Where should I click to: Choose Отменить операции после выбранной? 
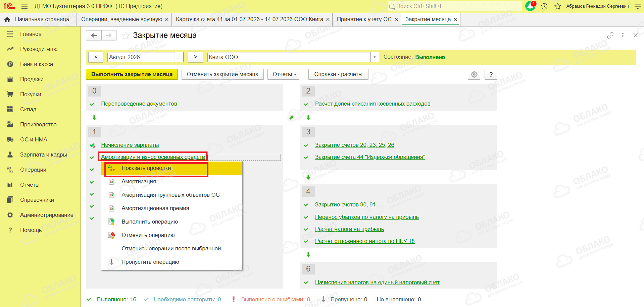(x=171, y=249)
